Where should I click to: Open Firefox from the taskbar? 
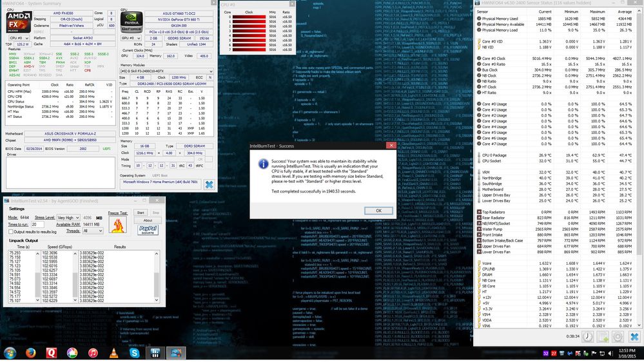[30, 353]
